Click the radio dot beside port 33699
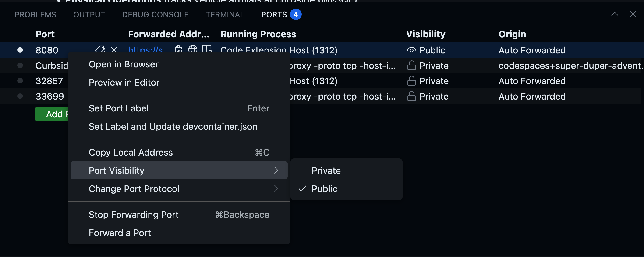Viewport: 644px width, 257px height. coord(20,96)
